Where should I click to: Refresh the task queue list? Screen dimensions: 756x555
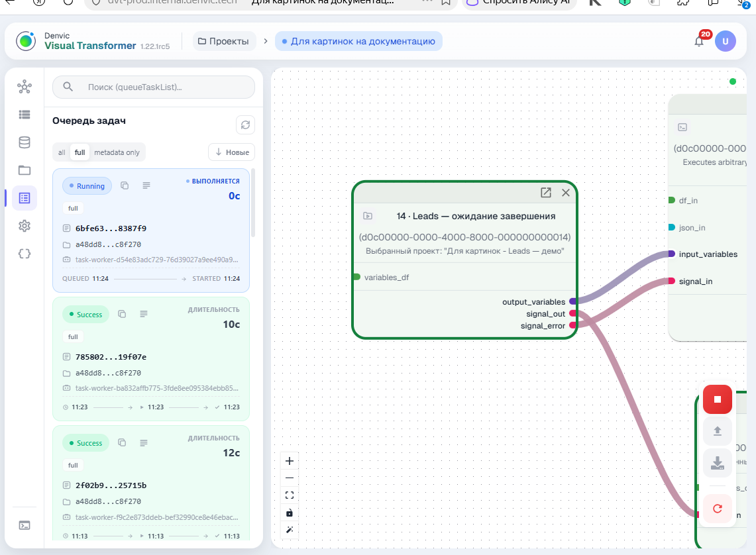[x=245, y=125]
